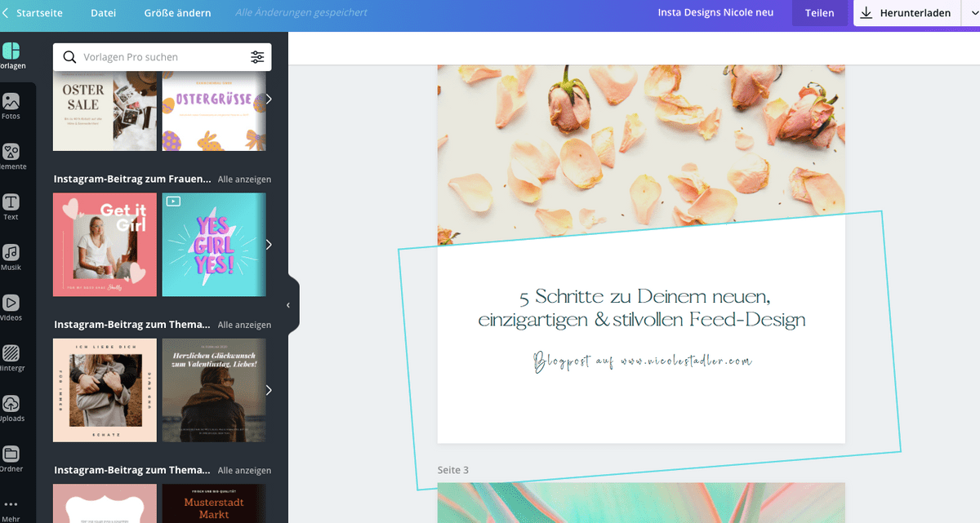Focus the Vorlagen Pro suchen search field

(162, 57)
